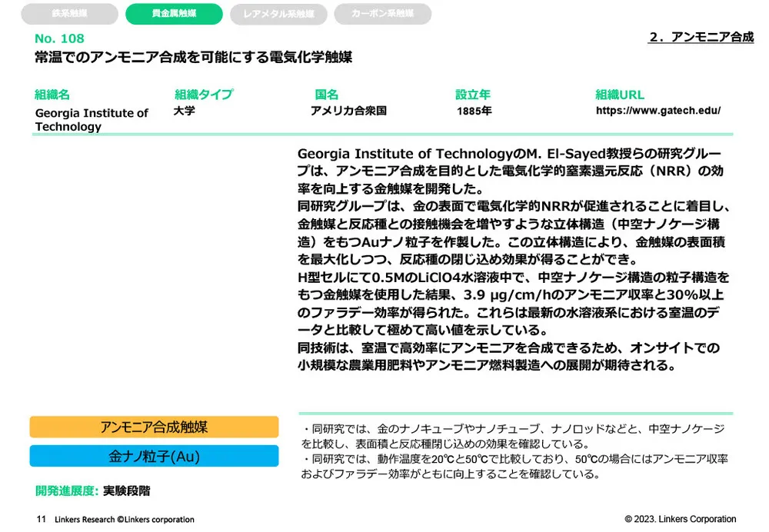Click the © 2023. Linkers Corporation copyright text
Screen dimensions: 769x532
681,519
